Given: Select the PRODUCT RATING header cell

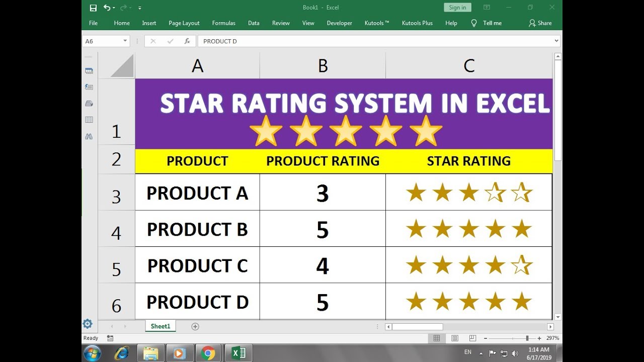Looking at the screenshot, I should (323, 161).
